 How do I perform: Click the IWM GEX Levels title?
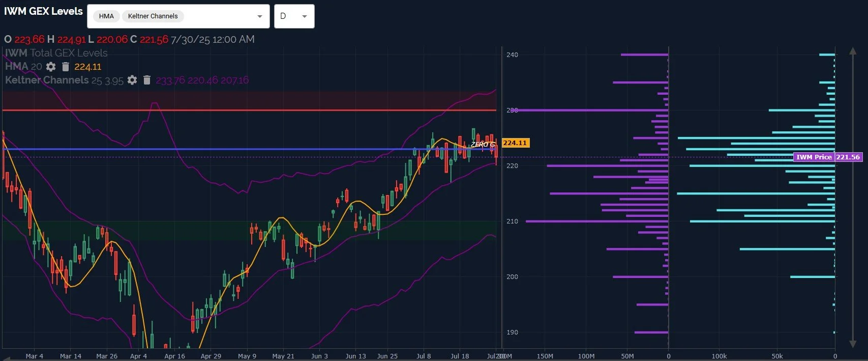click(43, 11)
